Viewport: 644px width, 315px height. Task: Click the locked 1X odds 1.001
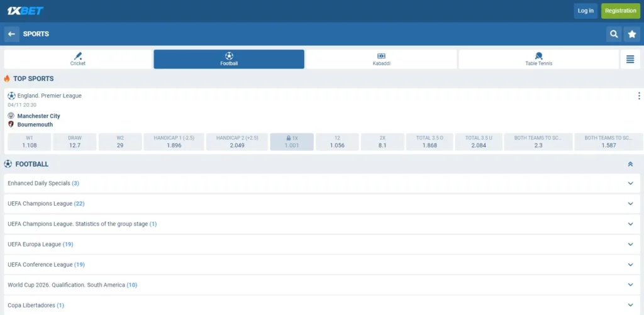click(x=292, y=141)
